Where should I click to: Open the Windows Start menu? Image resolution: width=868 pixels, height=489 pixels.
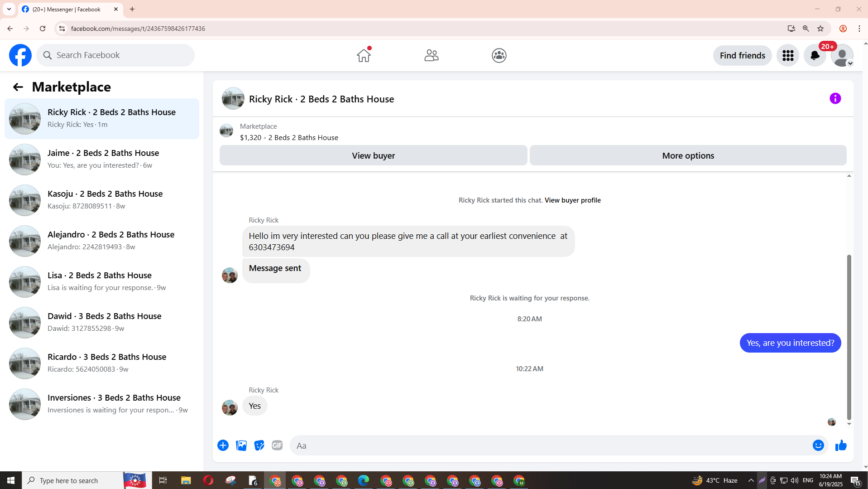[11, 480]
